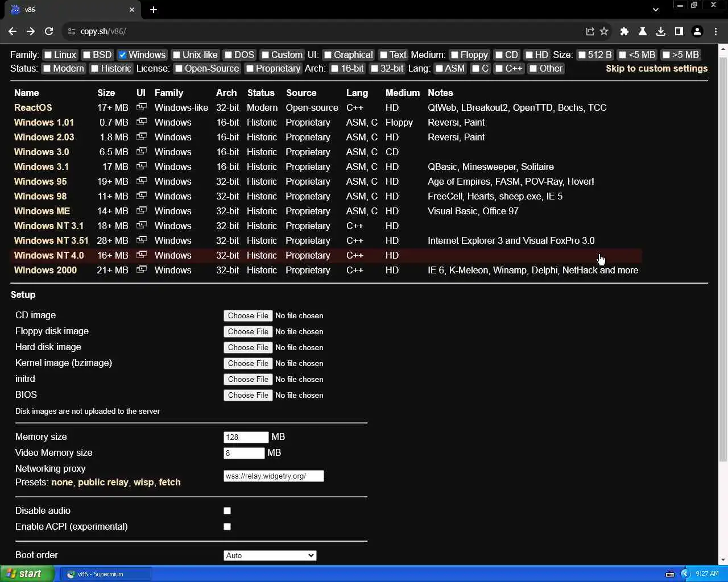Launch Windows 95 from the list
The image size is (728, 582).
click(x=40, y=181)
